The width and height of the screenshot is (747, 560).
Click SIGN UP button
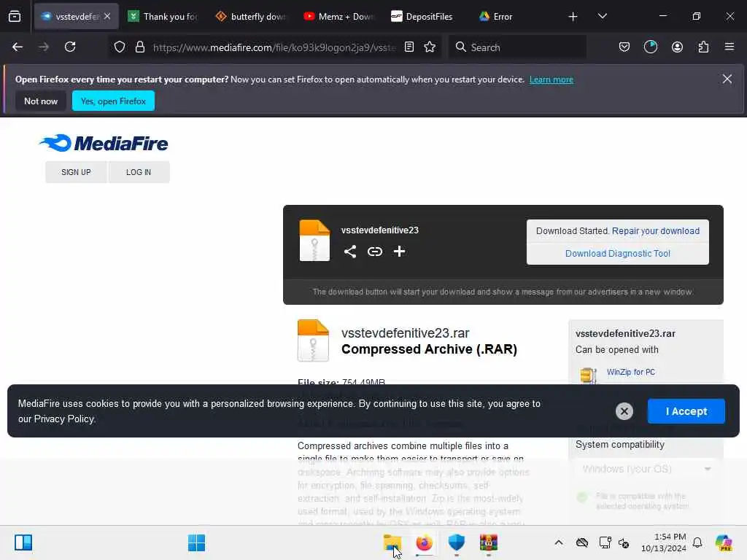(76, 172)
